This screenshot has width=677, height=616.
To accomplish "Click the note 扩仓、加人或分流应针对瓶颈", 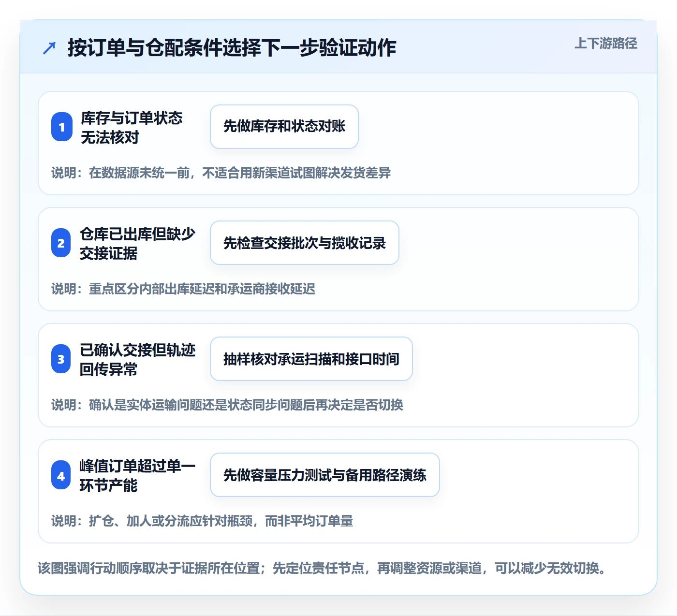I will (x=202, y=521).
